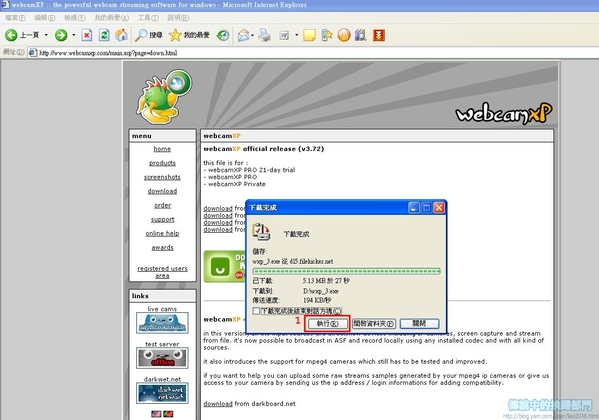Click Open Folder button in download dialog

(x=374, y=324)
